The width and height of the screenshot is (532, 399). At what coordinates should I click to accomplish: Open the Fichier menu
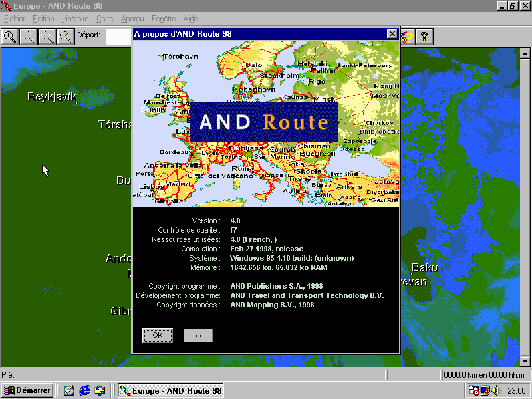point(14,19)
